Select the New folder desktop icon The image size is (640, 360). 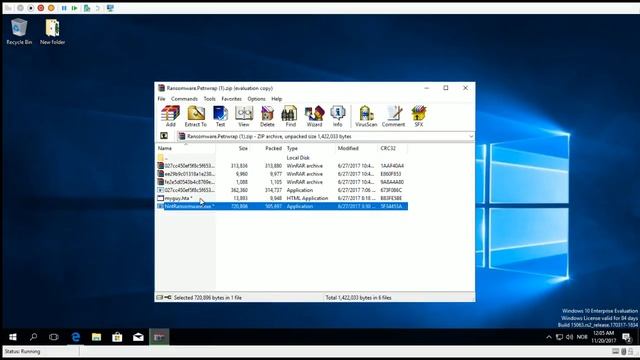(52, 31)
